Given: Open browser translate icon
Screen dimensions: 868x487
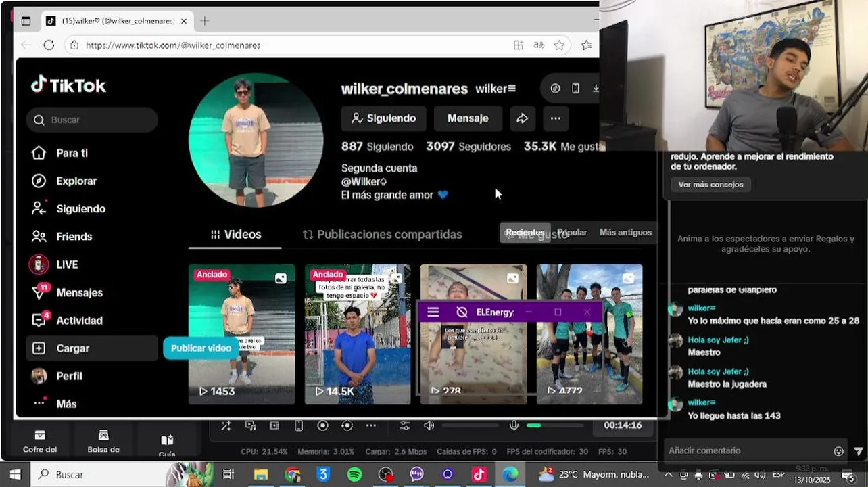Looking at the screenshot, I should 539,45.
